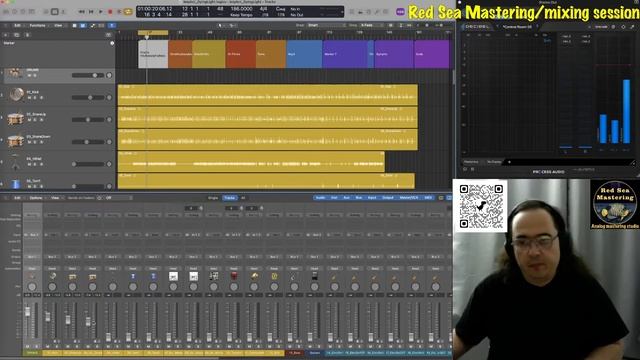Solo the 02_SnareUp track

(x=35, y=120)
